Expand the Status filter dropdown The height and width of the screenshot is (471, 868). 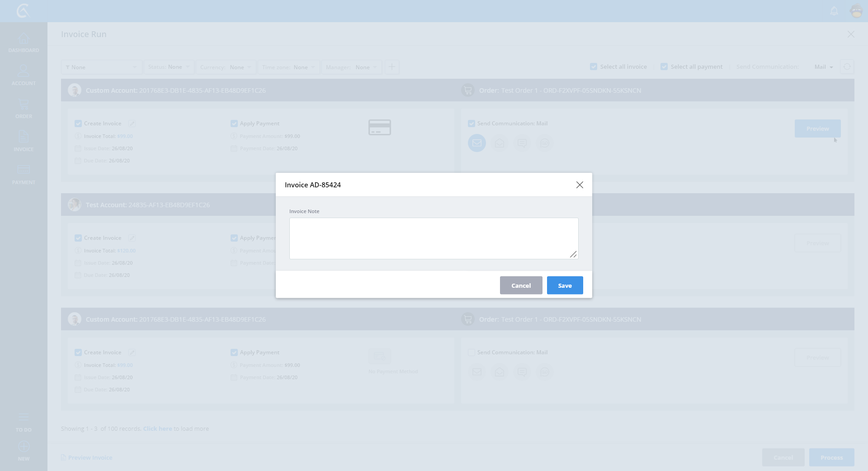(169, 67)
